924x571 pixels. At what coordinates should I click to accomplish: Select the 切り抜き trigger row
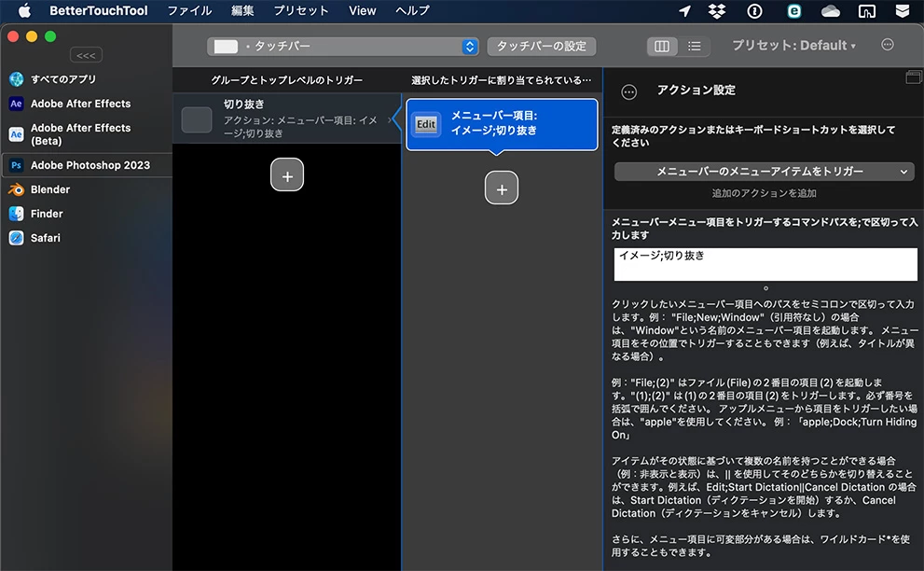pyautogui.click(x=287, y=118)
